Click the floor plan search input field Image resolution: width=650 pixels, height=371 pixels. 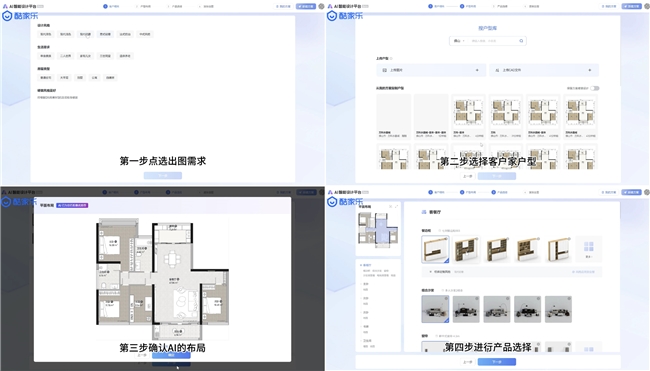coord(493,41)
